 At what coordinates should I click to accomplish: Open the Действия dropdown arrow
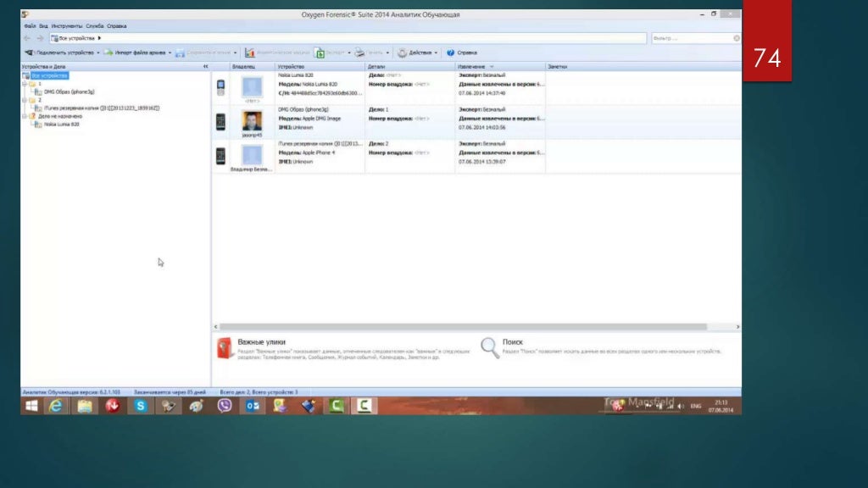(x=436, y=53)
